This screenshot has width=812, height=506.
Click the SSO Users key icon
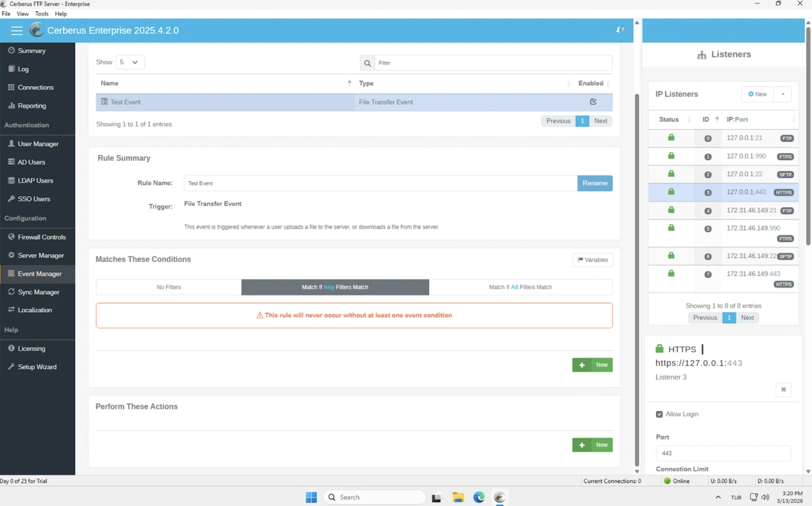coord(11,199)
